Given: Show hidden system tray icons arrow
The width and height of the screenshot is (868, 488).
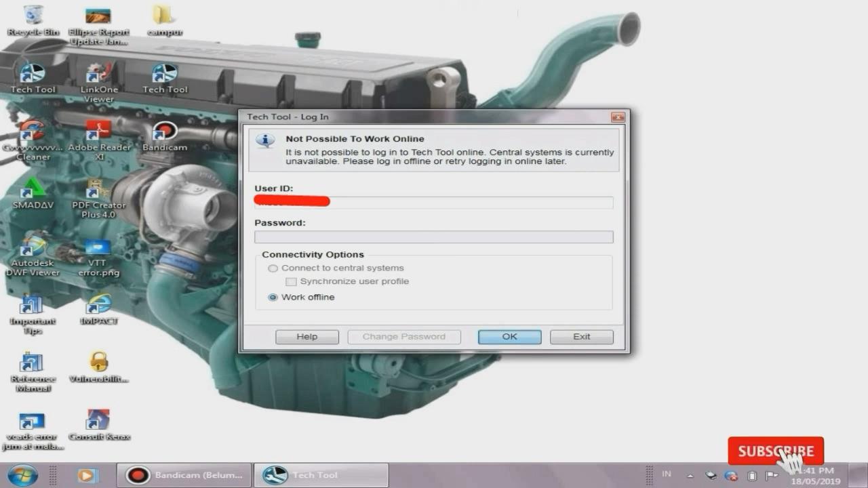Looking at the screenshot, I should pyautogui.click(x=690, y=476).
